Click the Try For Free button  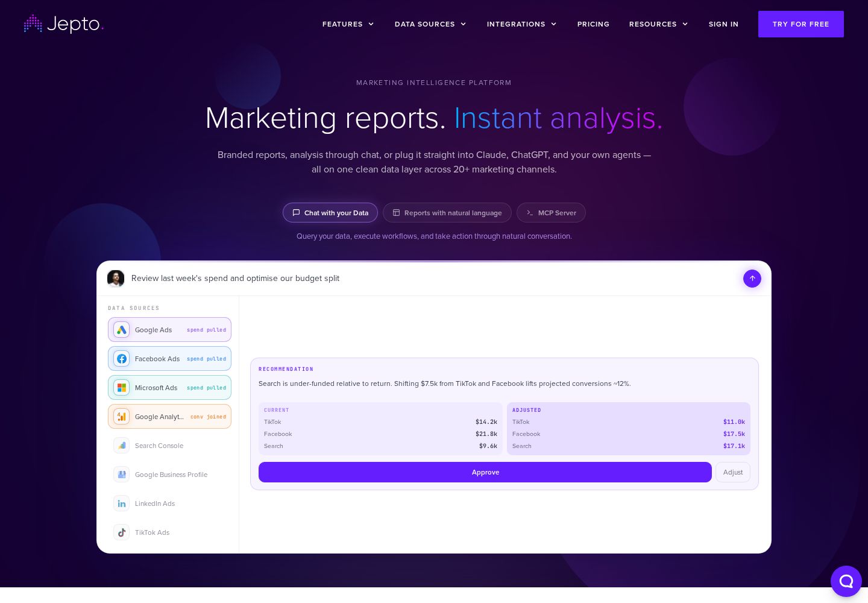click(801, 24)
